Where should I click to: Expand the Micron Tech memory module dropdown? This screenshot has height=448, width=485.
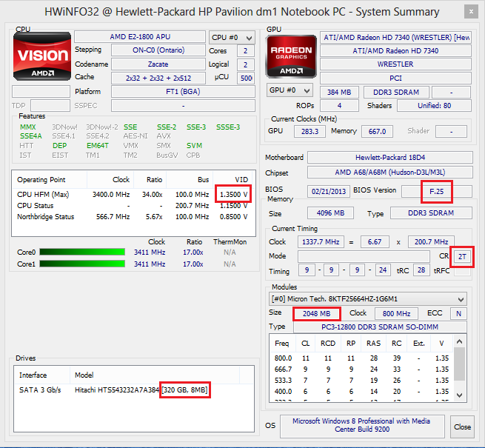coord(368,298)
